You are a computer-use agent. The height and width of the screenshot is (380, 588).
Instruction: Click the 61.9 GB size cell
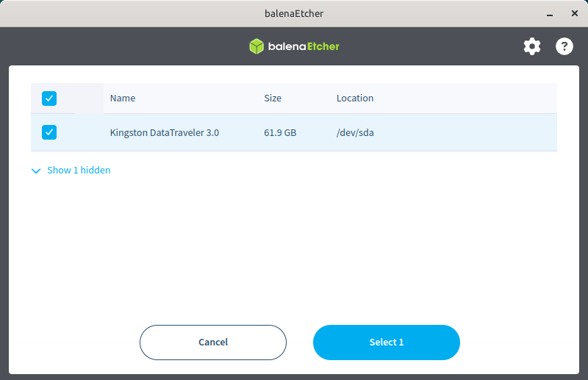tap(280, 133)
